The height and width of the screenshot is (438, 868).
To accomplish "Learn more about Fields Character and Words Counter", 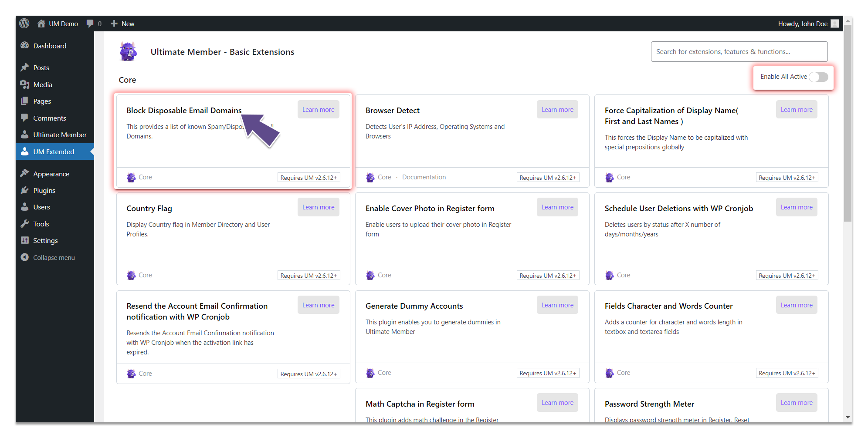I will click(797, 305).
